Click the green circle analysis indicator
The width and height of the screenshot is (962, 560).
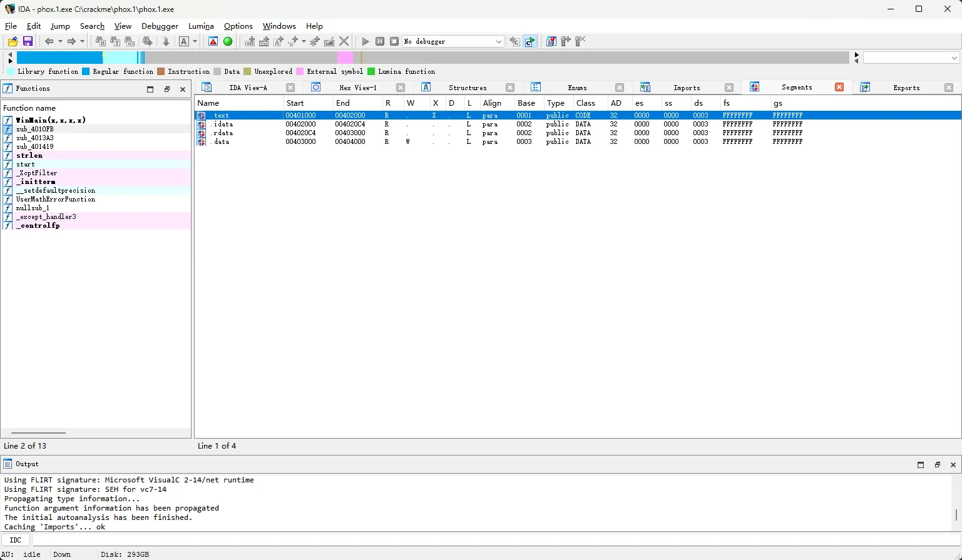coord(228,41)
